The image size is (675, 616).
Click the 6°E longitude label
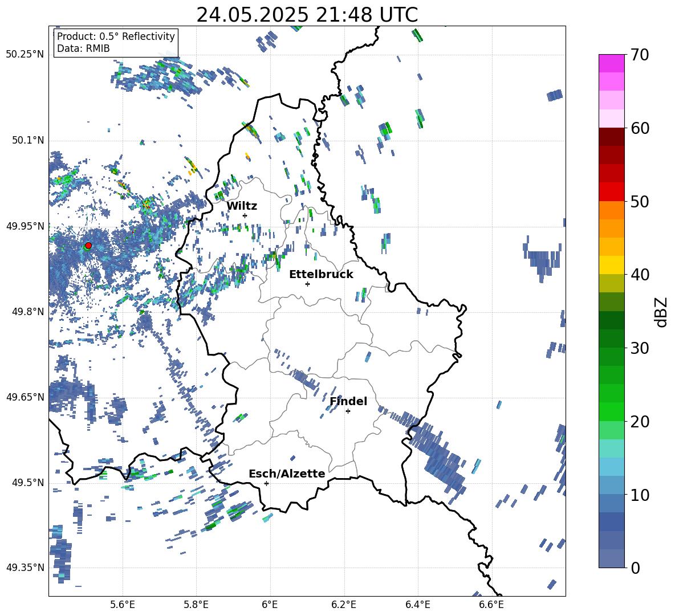point(270,605)
